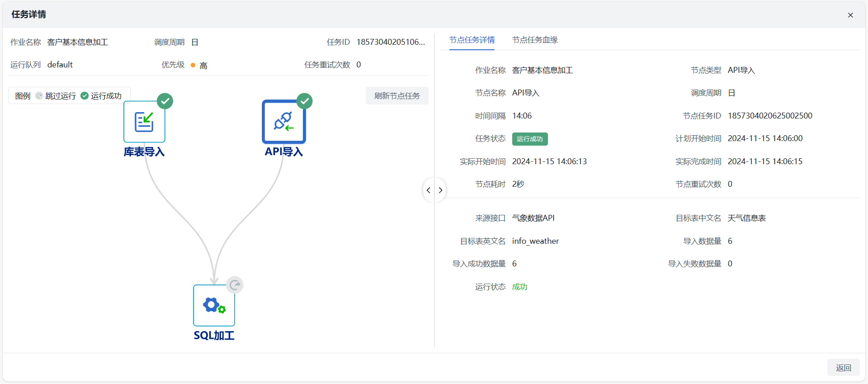Click 来源接口 value 气象数据API
This screenshot has width=868, height=384.
point(533,218)
